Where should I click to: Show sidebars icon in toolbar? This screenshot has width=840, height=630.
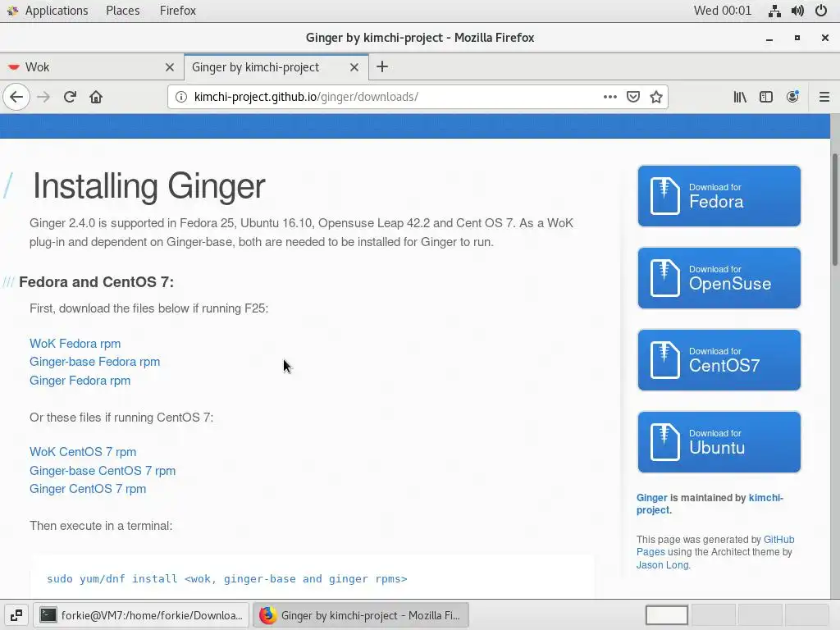coord(766,97)
